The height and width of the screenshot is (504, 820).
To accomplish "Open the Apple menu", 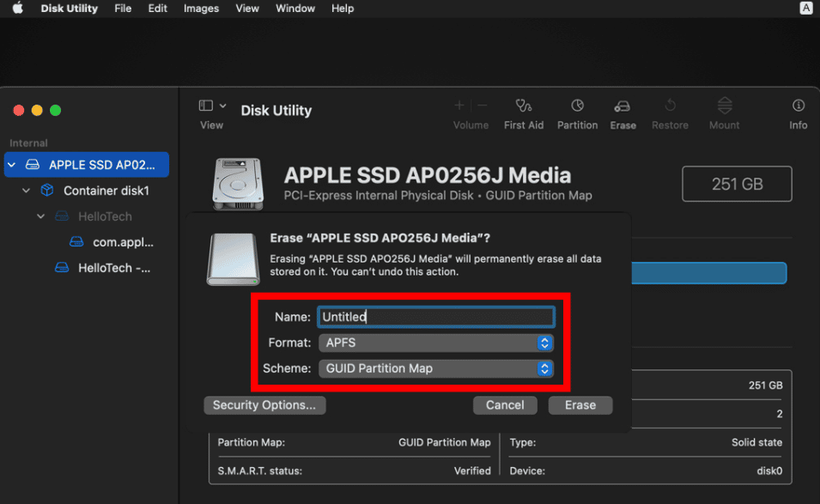I will [18, 8].
